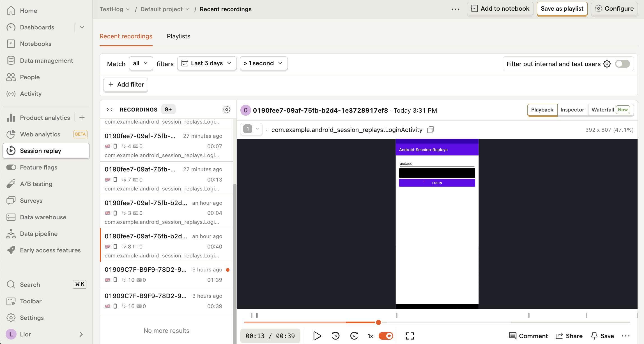Expand the Lior user account menu
The image size is (644, 344).
[x=46, y=334]
